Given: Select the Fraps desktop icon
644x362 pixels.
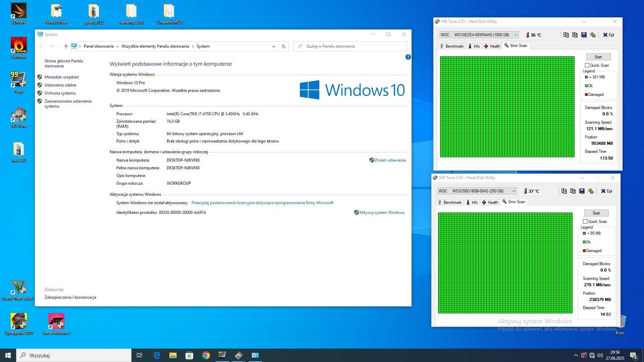Looking at the screenshot, I should pyautogui.click(x=18, y=82).
